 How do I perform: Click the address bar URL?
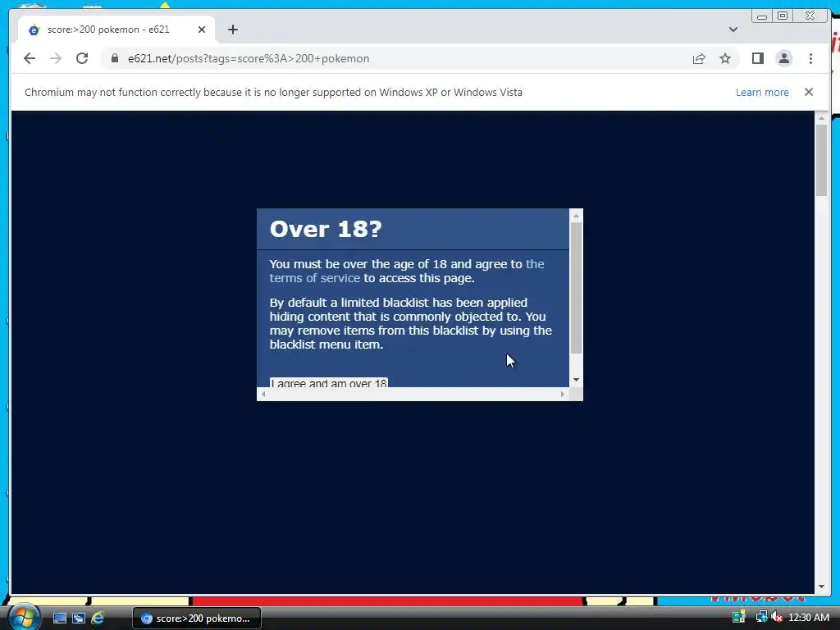[249, 58]
